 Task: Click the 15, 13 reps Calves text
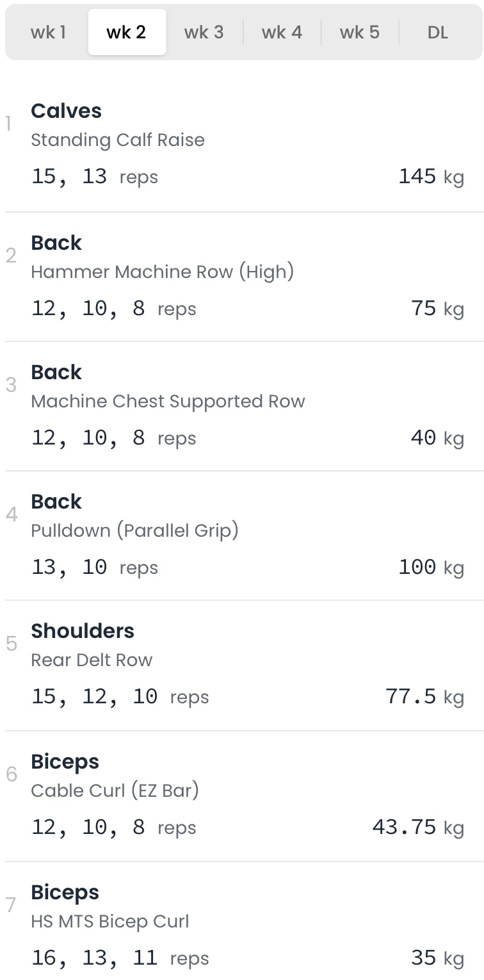click(x=94, y=177)
